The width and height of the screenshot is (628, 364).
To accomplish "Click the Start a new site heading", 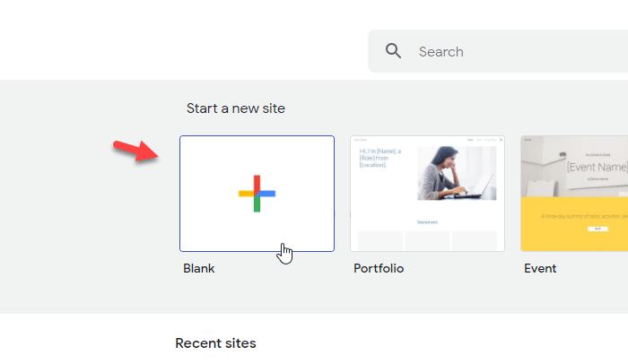I will pos(236,108).
